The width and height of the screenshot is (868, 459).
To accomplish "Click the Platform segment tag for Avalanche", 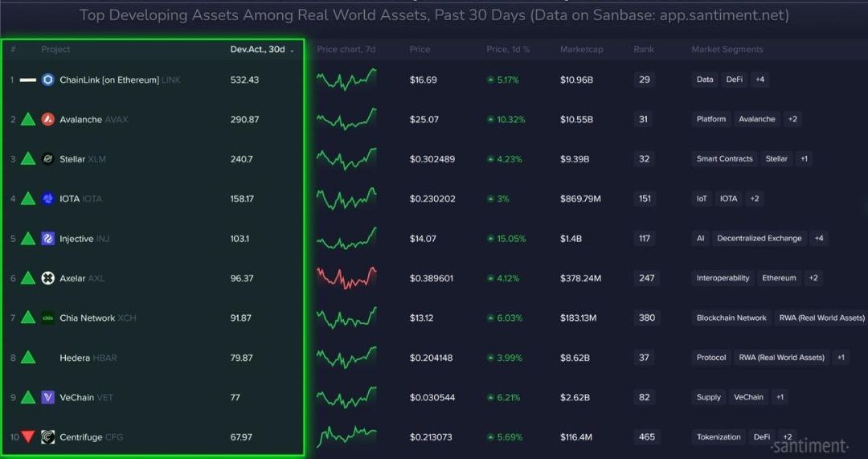I will pos(710,119).
